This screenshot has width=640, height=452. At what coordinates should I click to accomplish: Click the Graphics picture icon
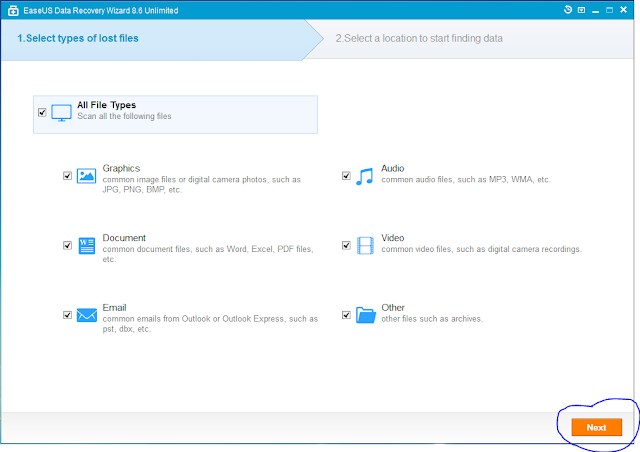[x=87, y=176]
